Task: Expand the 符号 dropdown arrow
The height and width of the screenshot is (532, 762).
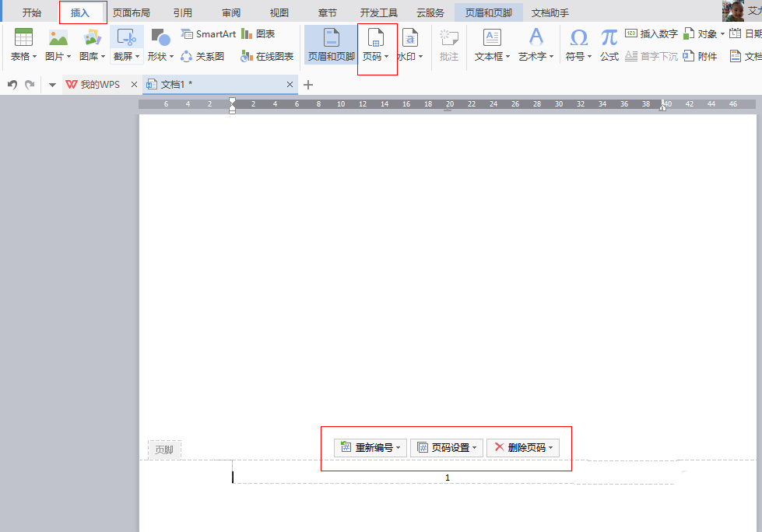Action: pos(589,57)
